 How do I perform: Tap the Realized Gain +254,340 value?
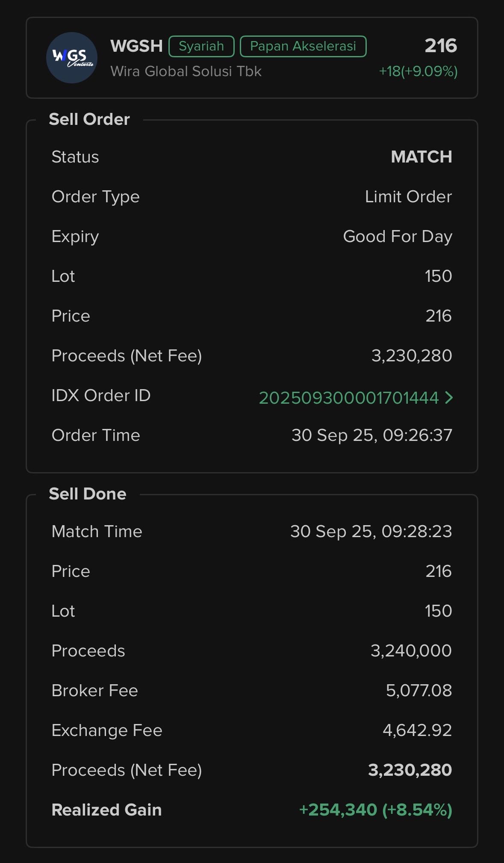click(375, 810)
